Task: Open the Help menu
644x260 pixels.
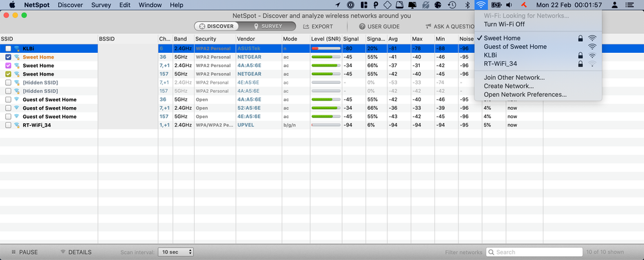Action: [x=176, y=5]
